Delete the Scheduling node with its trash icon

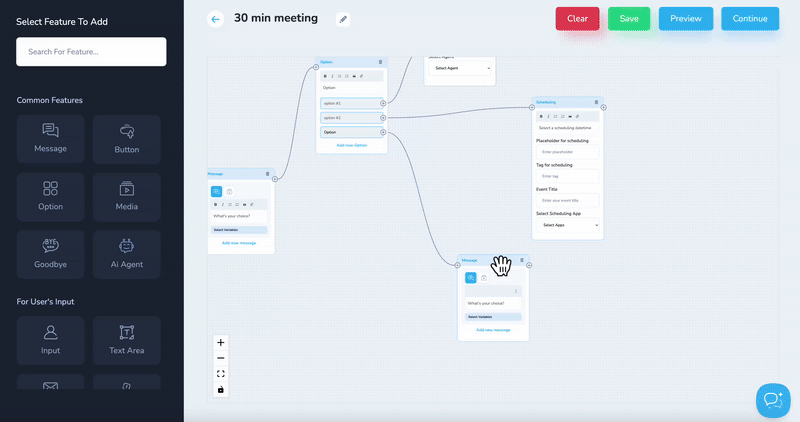[597, 102]
